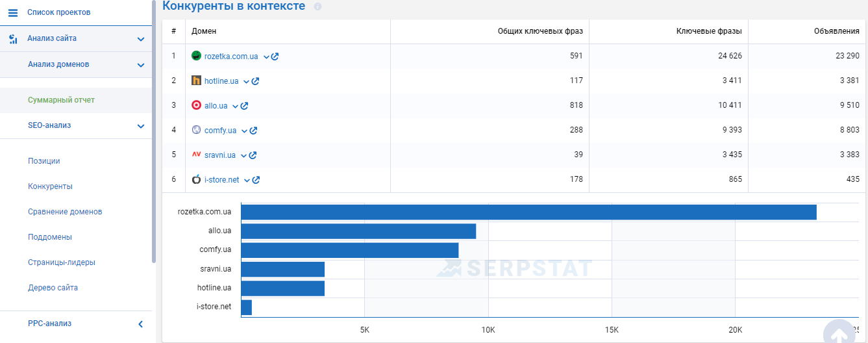Click the info icon next to Конкуренты в контексте
This screenshot has height=343, width=868.
[x=317, y=6]
